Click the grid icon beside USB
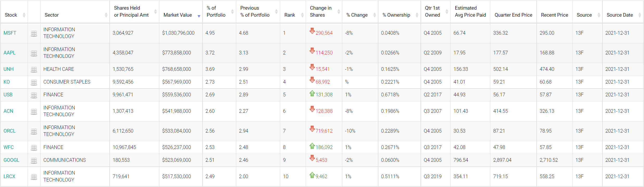The height and width of the screenshot is (187, 644). click(34, 95)
